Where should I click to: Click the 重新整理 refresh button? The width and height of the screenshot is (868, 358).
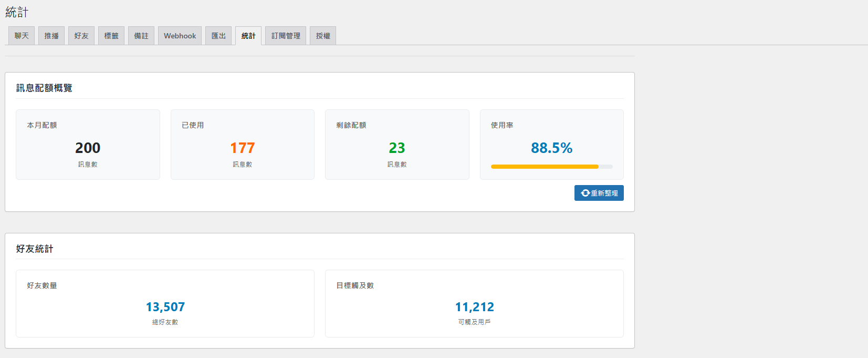tap(599, 193)
